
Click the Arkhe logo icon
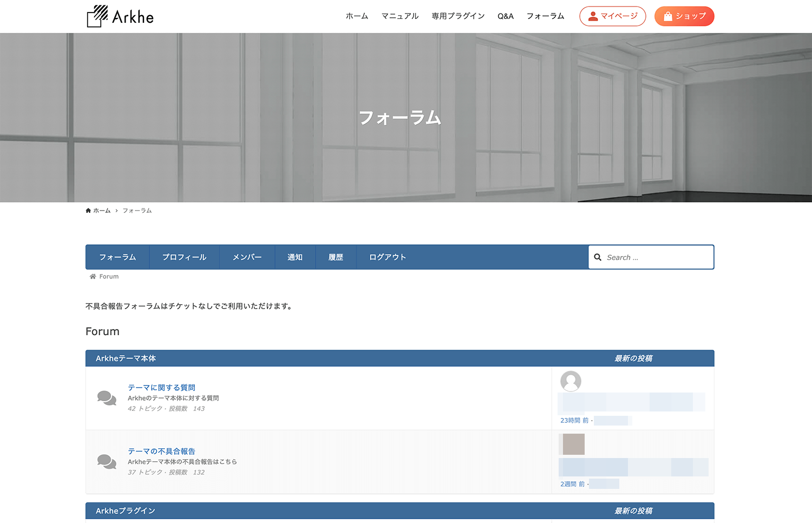click(96, 16)
